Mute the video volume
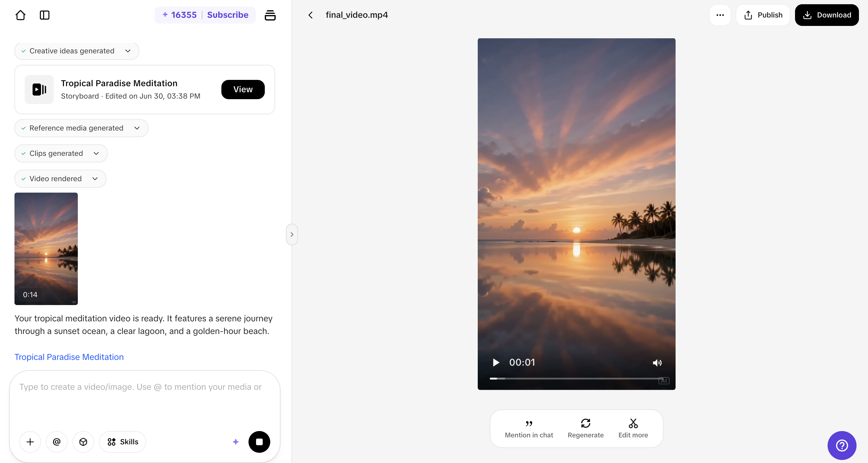Screen dimensions: 868x463 657,363
